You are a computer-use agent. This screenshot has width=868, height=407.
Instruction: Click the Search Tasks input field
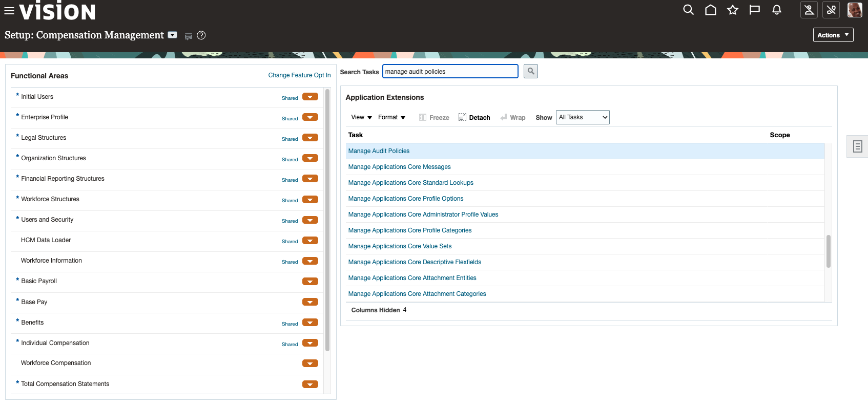click(x=450, y=71)
